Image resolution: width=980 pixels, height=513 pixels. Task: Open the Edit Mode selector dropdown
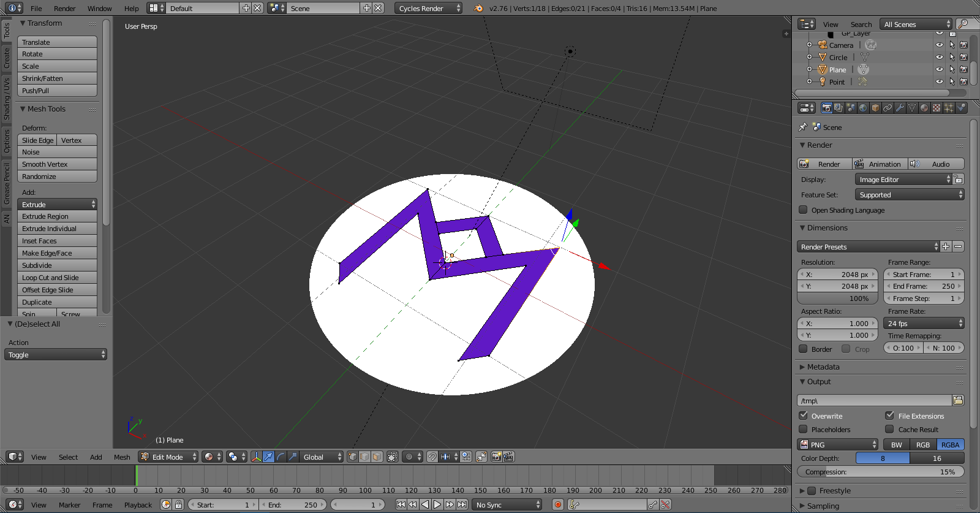(x=168, y=457)
